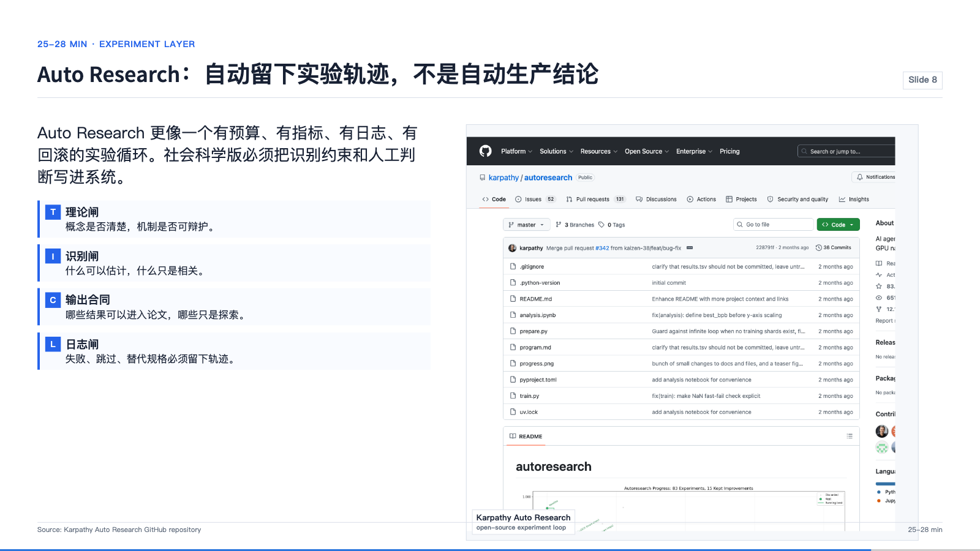
Task: Open the Resources dropdown menu
Action: point(598,151)
